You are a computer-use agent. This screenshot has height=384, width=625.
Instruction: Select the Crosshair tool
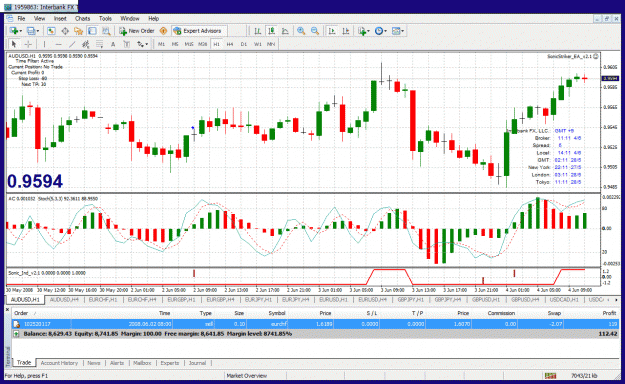28,44
